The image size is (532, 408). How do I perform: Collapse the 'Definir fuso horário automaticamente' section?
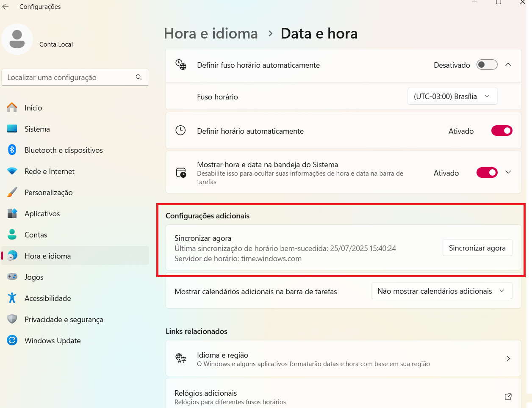coord(508,64)
